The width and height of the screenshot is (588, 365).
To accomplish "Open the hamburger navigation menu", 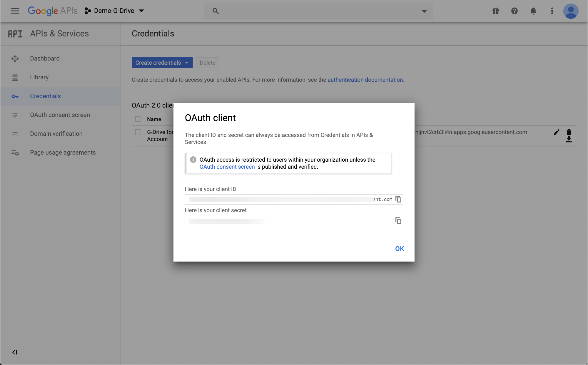I will tap(15, 11).
